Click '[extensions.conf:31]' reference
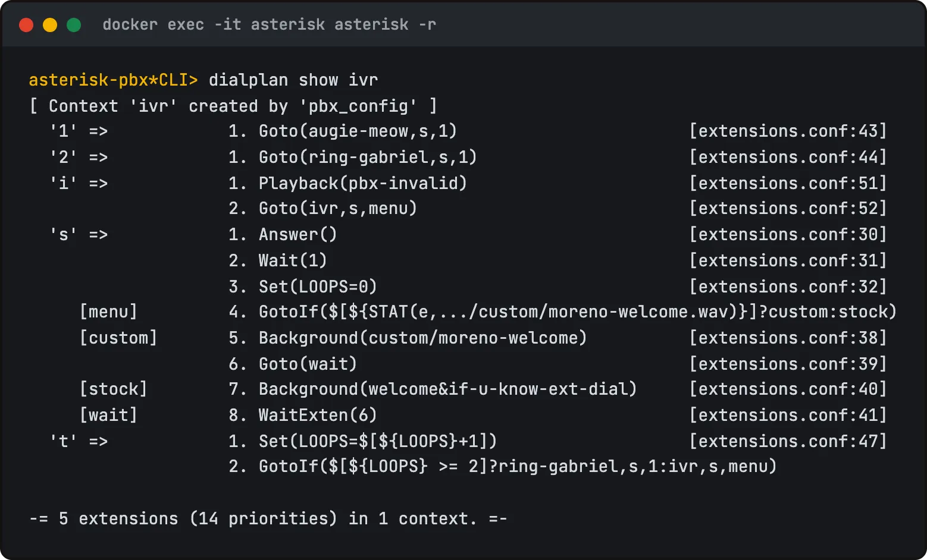 pos(788,260)
